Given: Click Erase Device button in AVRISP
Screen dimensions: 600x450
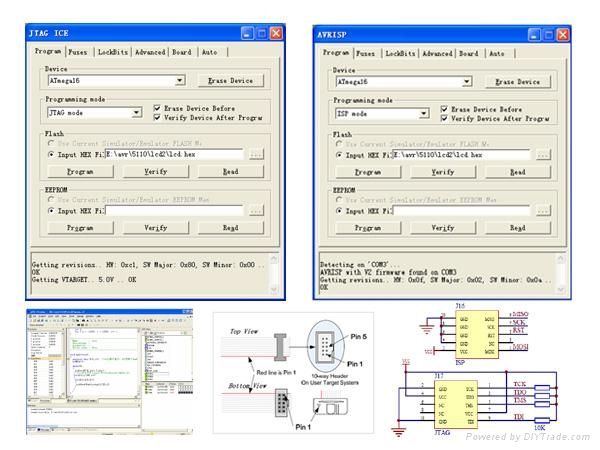Looking at the screenshot, I should click(x=518, y=82).
